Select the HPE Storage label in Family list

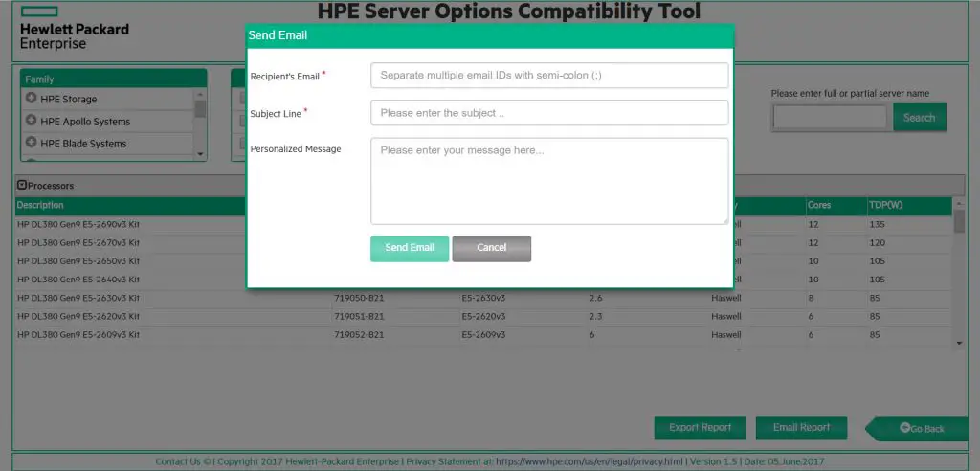pyautogui.click(x=69, y=99)
